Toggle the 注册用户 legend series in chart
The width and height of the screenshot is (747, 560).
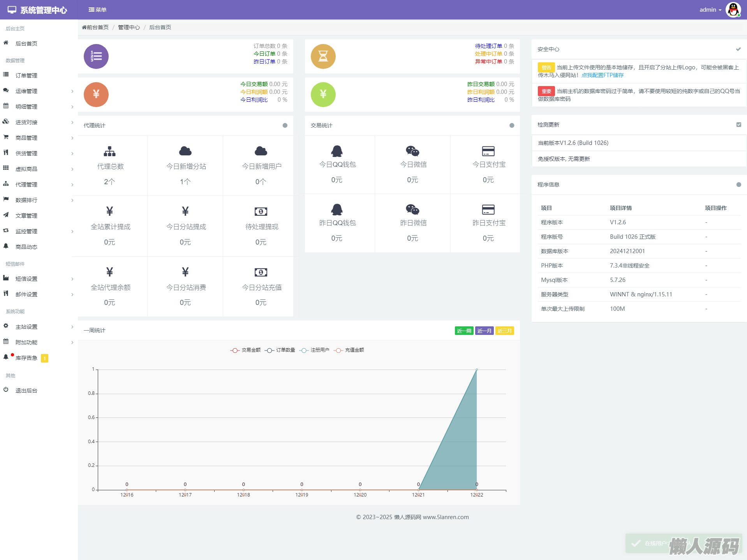pyautogui.click(x=314, y=350)
